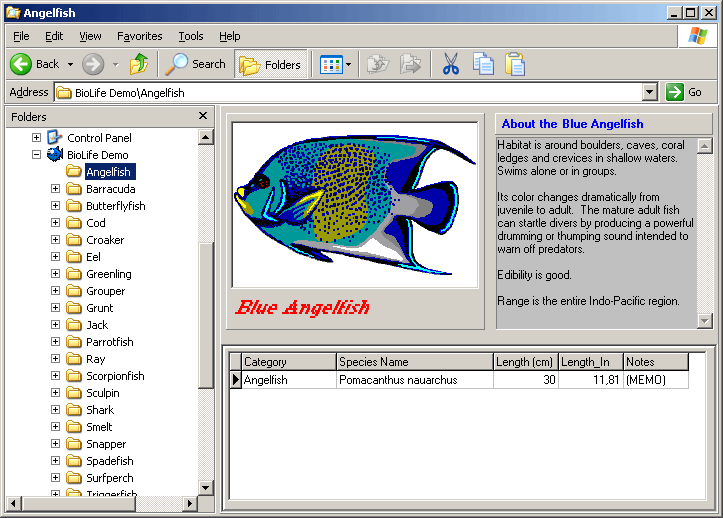Viewport: 723px width, 518px height.
Task: Expand the Control Panel node
Action: [x=36, y=137]
